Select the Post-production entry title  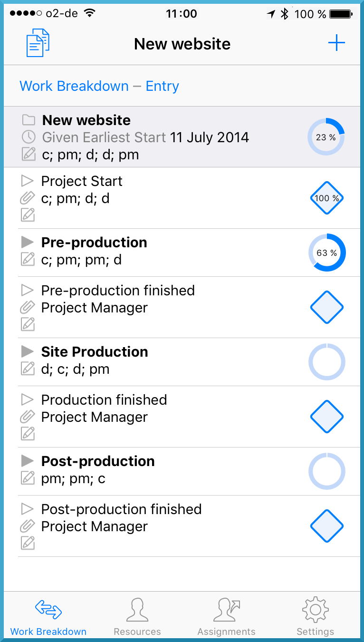(x=98, y=461)
